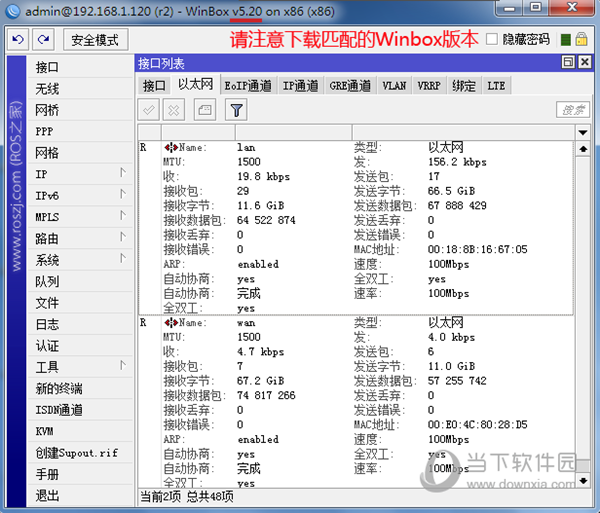600x513 pixels.
Task: Expand the 路由 submenu
Action: (x=80, y=239)
